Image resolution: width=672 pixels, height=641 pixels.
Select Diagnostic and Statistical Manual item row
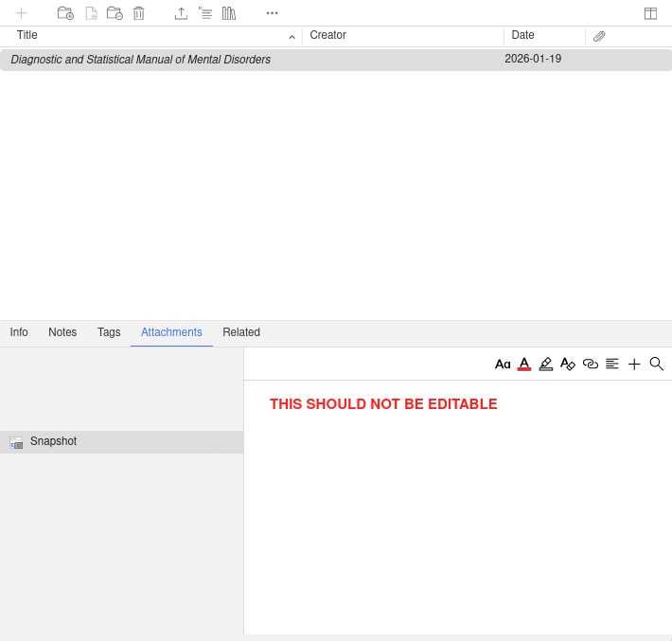(336, 60)
